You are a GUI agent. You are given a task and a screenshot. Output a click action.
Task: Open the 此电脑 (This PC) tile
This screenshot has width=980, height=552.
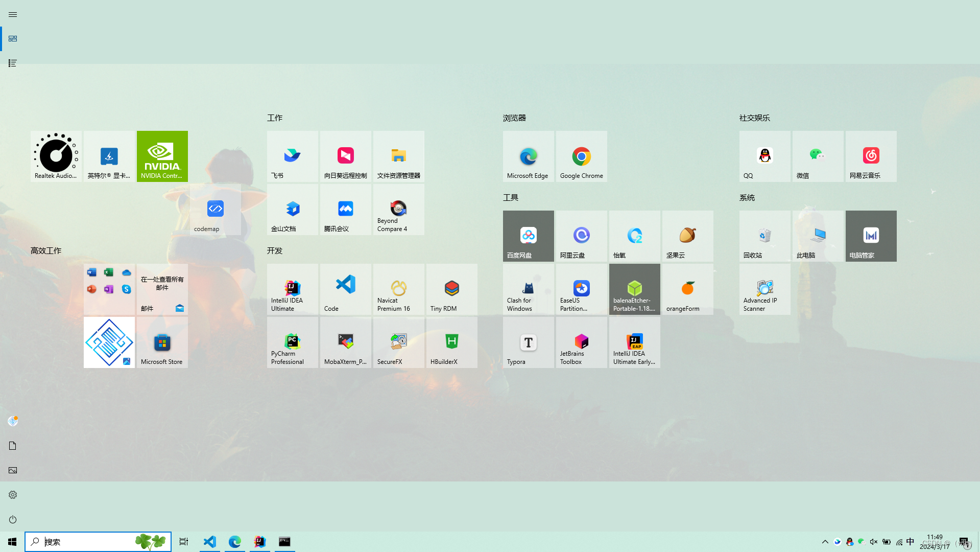click(x=818, y=236)
